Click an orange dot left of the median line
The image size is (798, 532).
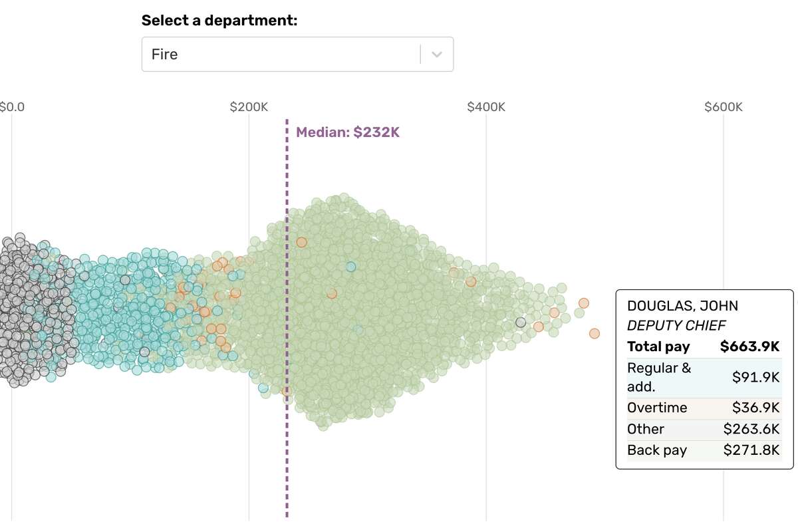click(x=216, y=266)
